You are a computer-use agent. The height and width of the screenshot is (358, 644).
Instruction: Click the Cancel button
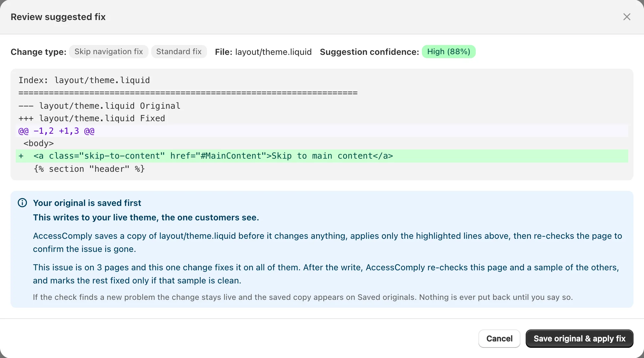pos(499,338)
